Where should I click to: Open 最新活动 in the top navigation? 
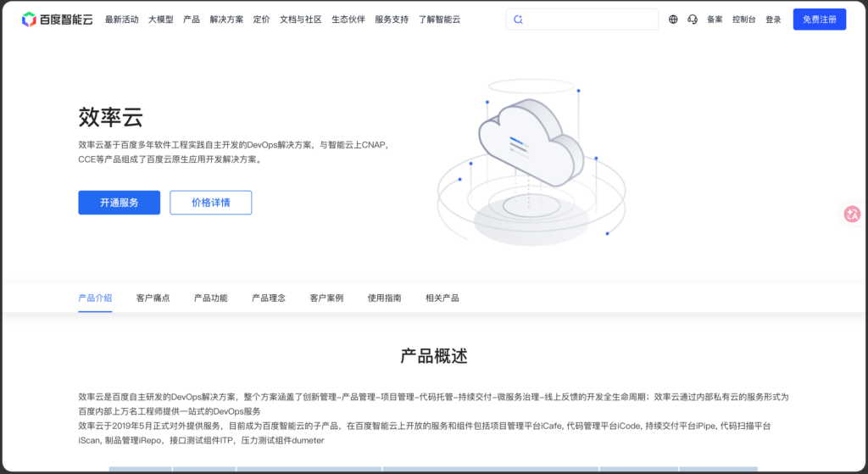point(122,20)
